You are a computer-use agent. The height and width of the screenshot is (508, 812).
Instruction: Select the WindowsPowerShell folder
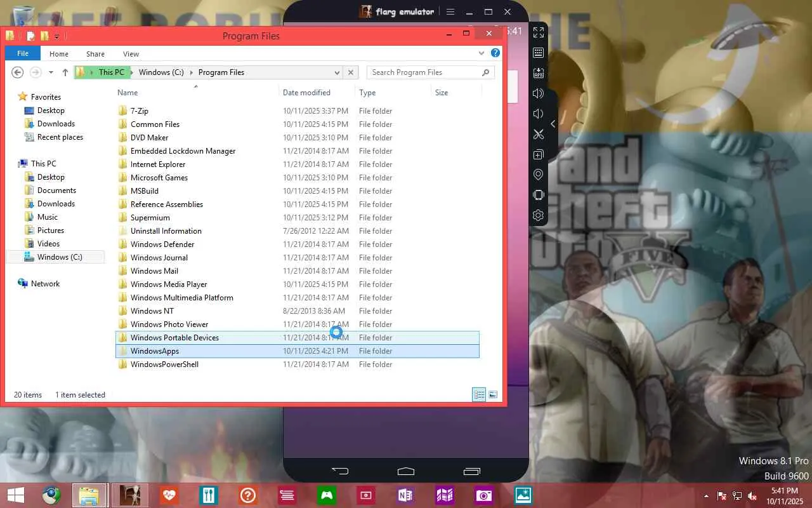pos(298,364)
